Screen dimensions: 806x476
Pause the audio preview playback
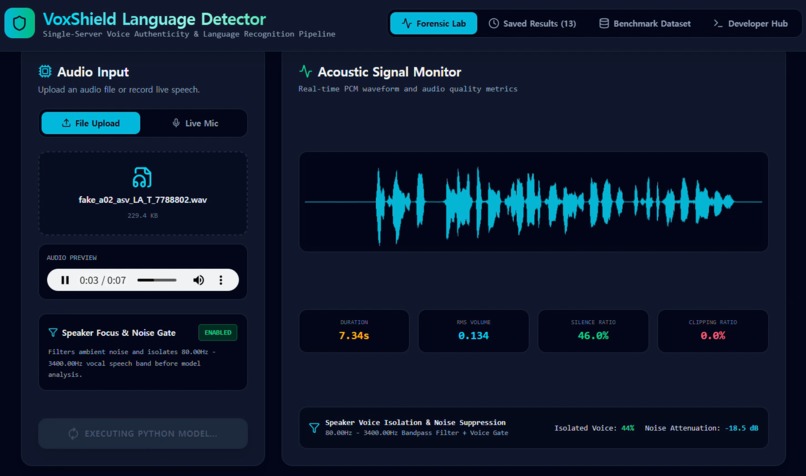point(65,280)
